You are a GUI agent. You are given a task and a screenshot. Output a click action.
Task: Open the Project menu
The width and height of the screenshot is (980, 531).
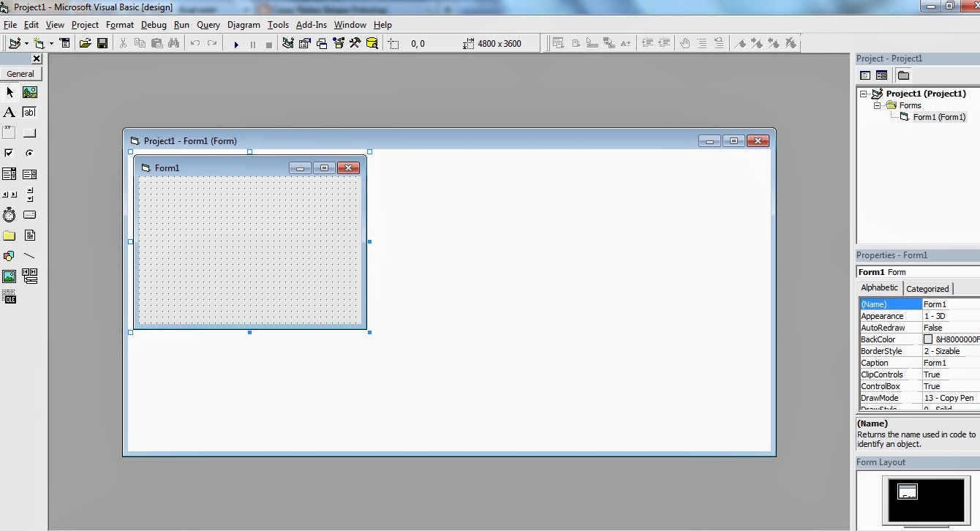pos(85,25)
